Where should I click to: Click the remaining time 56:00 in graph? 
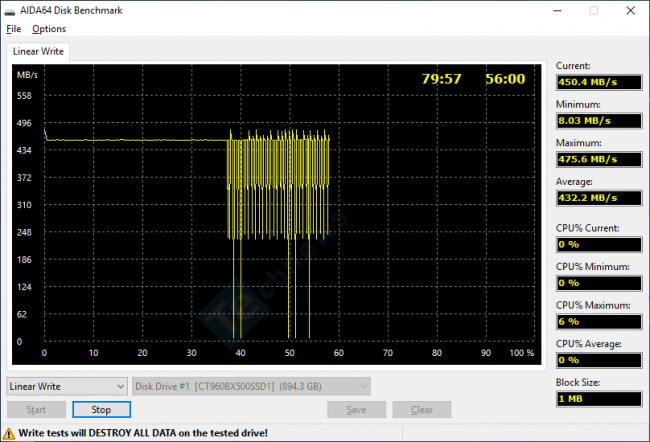click(x=505, y=79)
